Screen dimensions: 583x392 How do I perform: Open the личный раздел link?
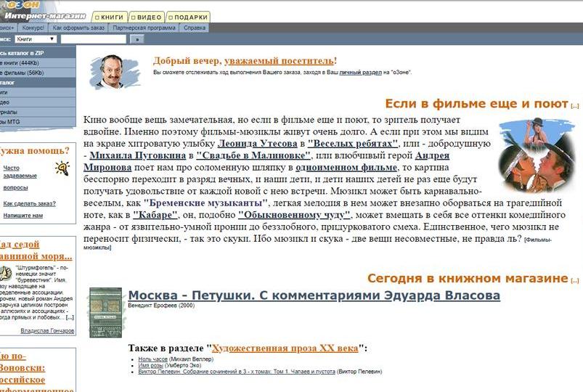tap(360, 73)
